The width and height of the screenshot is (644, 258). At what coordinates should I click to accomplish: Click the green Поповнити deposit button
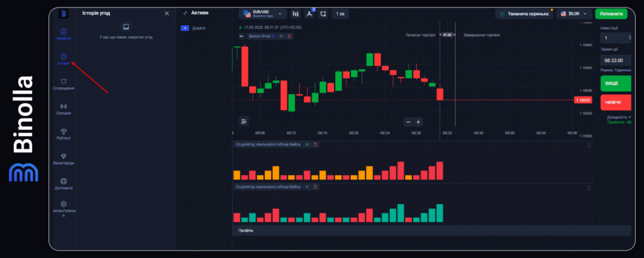611,13
